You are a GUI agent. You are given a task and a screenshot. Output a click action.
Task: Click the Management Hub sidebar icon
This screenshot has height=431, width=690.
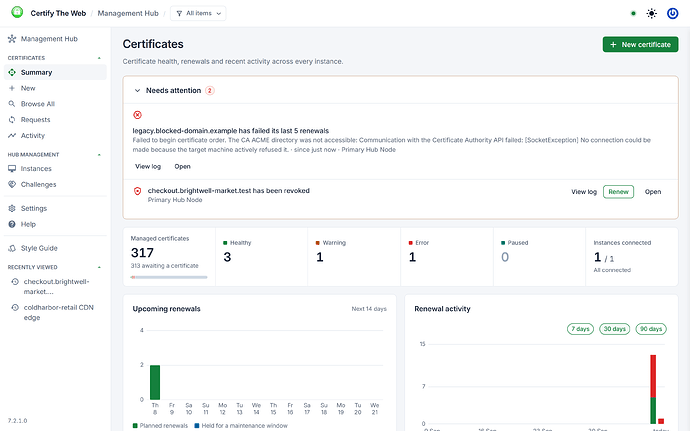[x=12, y=39]
